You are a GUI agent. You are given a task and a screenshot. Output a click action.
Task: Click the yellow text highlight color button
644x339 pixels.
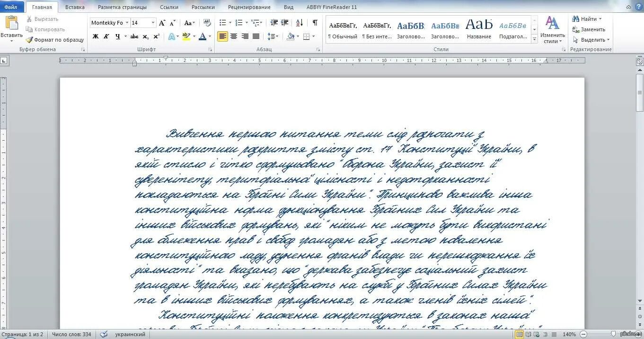(x=186, y=36)
